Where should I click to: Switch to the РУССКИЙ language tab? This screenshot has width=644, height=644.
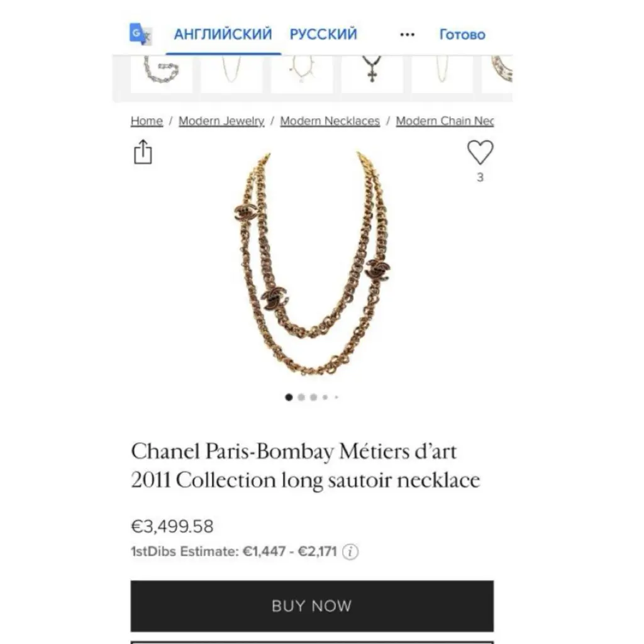(323, 34)
